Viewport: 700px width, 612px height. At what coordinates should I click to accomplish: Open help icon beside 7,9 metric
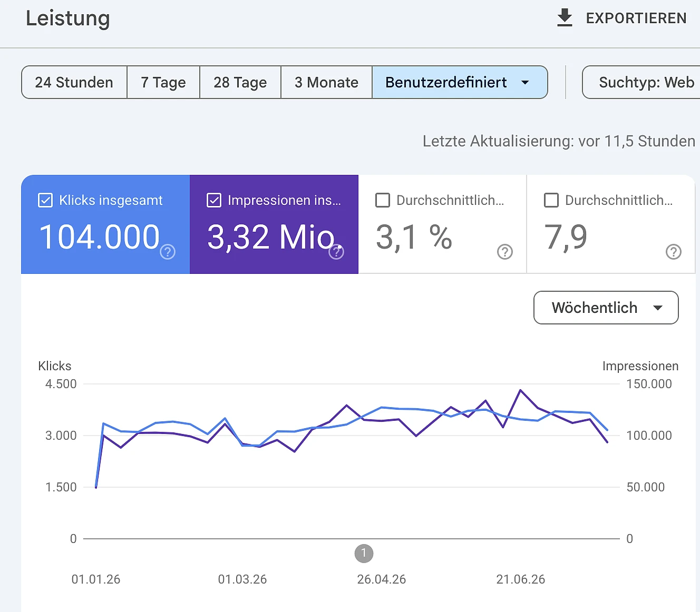tap(674, 252)
